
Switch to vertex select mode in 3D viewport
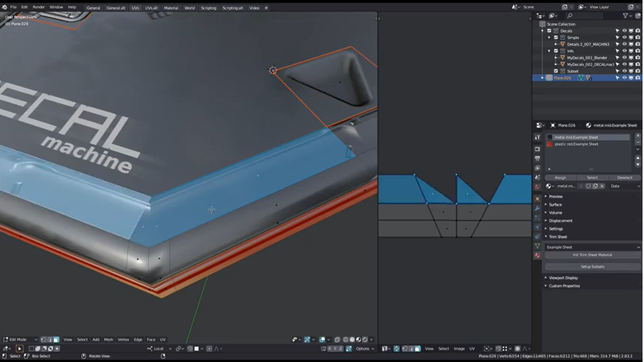click(x=44, y=340)
